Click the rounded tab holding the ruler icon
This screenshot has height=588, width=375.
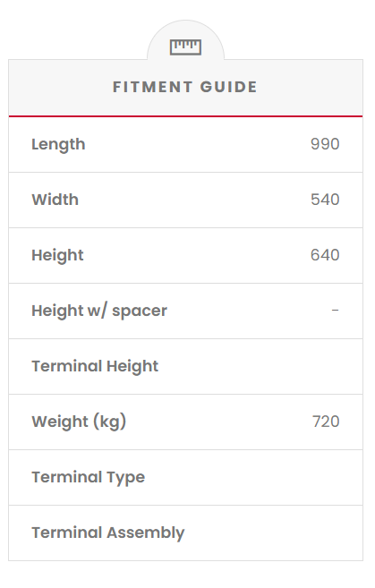185,40
